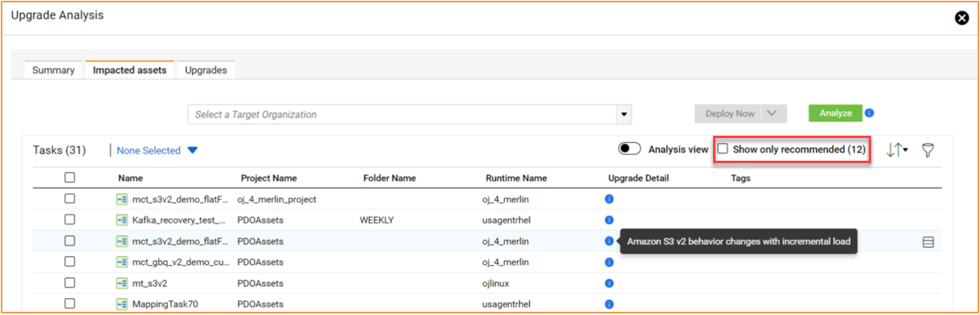Click task icon of mct_gbq_v2_demo row
This screenshot has height=315, width=980.
tap(123, 262)
